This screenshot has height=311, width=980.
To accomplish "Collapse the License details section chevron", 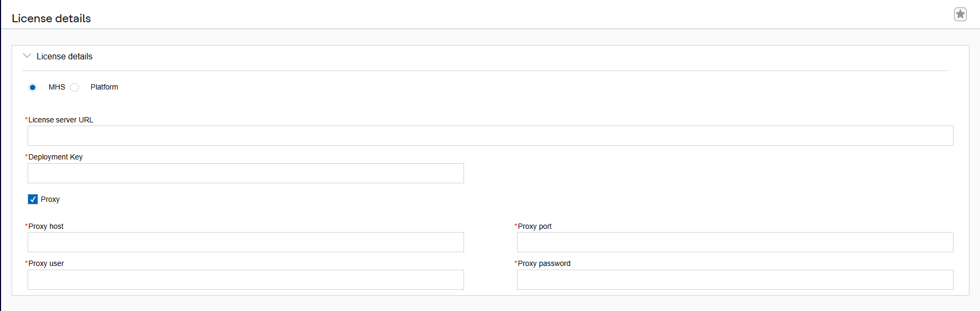I will 27,56.
